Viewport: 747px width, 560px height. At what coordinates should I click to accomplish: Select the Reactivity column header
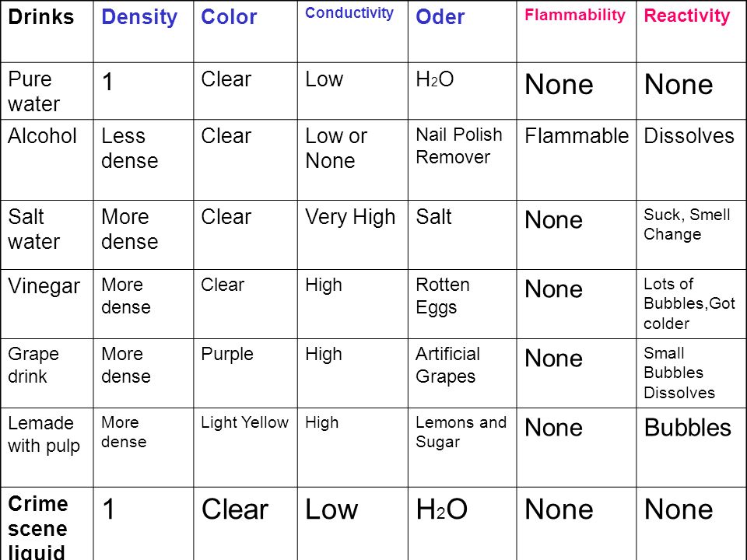coord(686,16)
